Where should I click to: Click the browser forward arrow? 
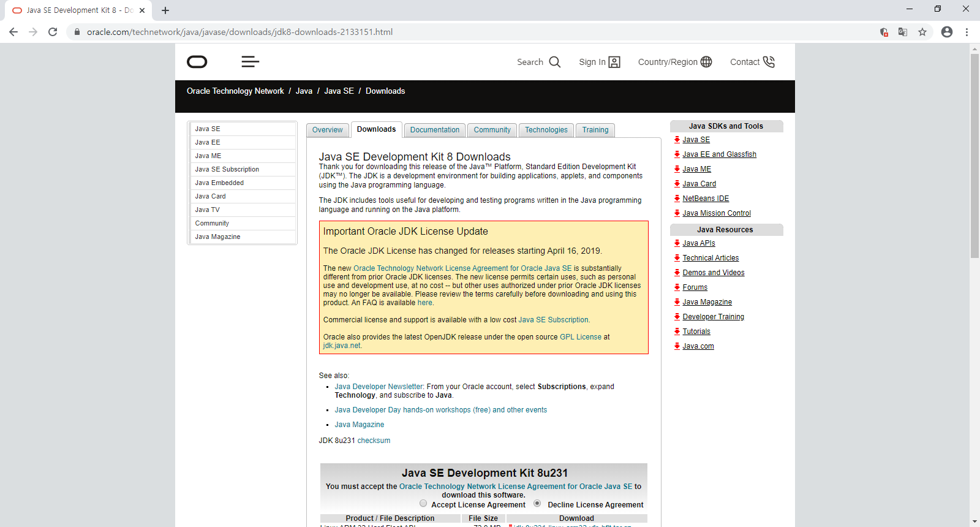[33, 32]
